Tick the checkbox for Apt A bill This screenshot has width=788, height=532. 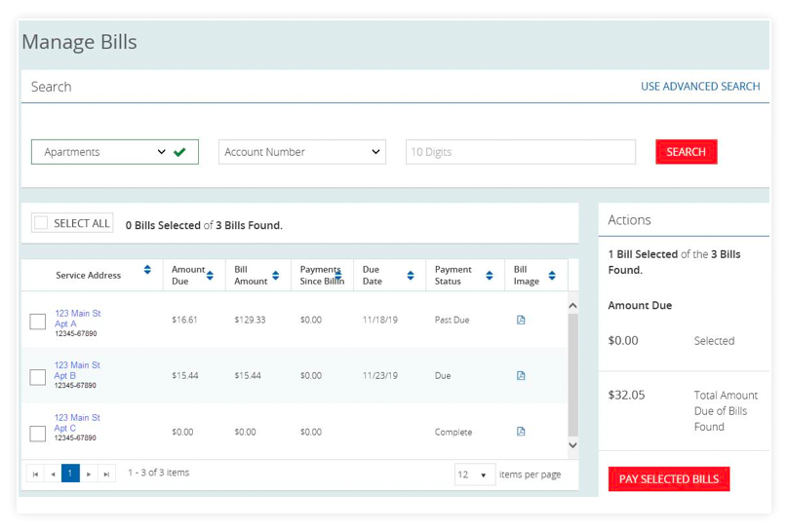[x=38, y=322]
